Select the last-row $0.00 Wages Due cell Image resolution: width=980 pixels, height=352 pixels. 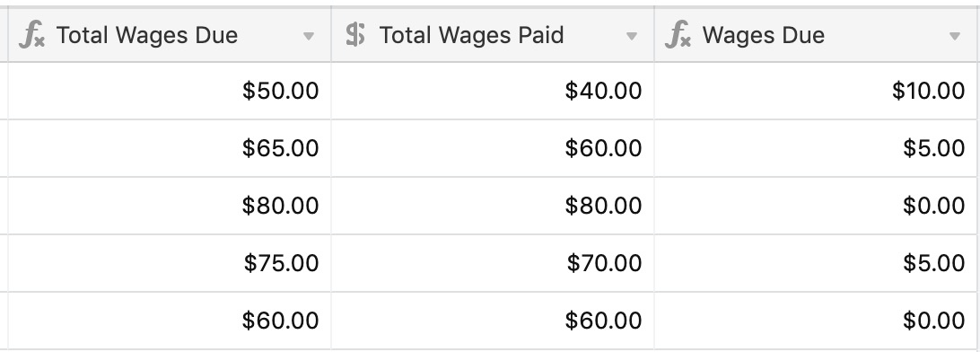(816, 320)
